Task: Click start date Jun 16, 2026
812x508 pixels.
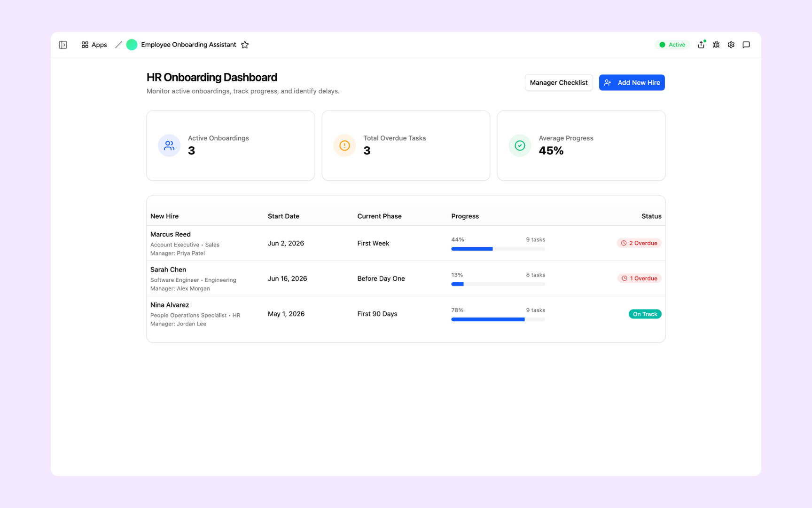Action: tap(288, 278)
